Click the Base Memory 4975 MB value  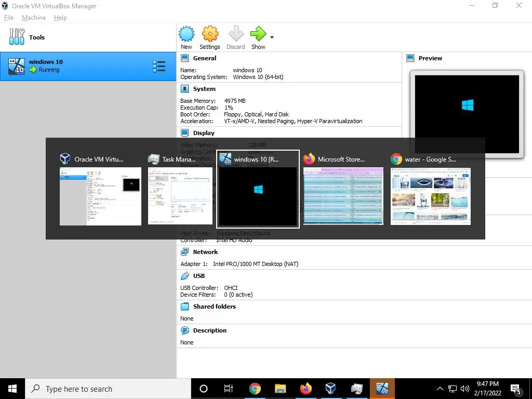(x=235, y=101)
